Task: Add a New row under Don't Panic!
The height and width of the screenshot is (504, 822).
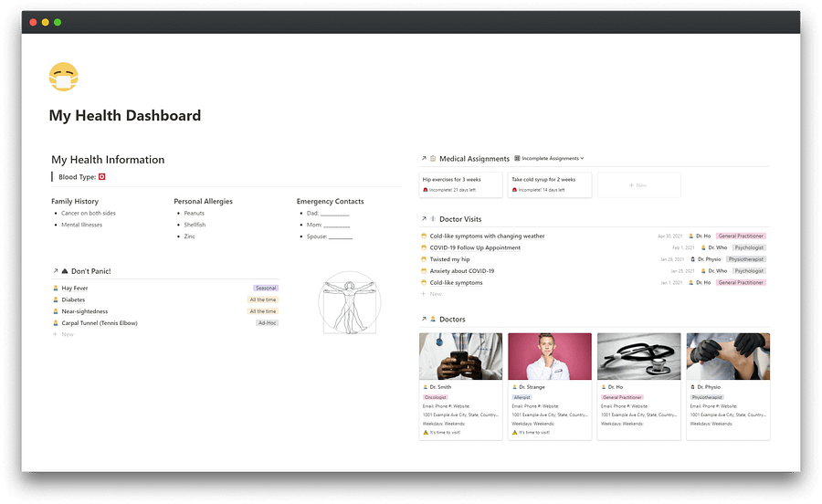Action: (x=64, y=334)
